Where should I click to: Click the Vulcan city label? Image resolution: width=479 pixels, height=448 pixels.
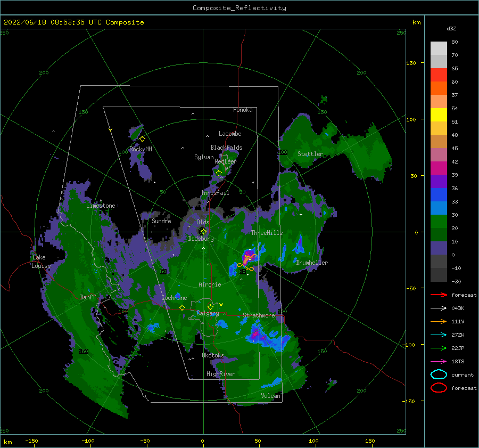click(271, 396)
